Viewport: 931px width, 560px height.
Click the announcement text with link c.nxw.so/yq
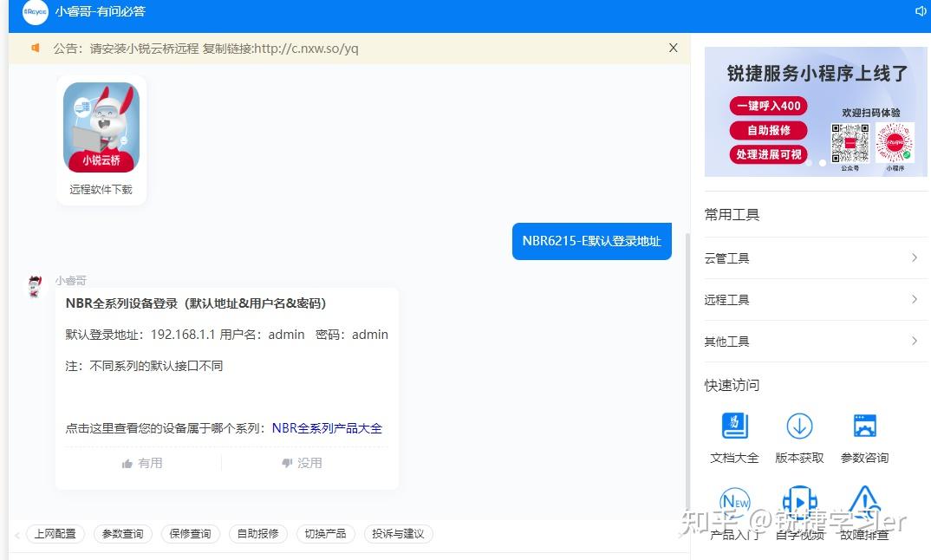tap(206, 49)
